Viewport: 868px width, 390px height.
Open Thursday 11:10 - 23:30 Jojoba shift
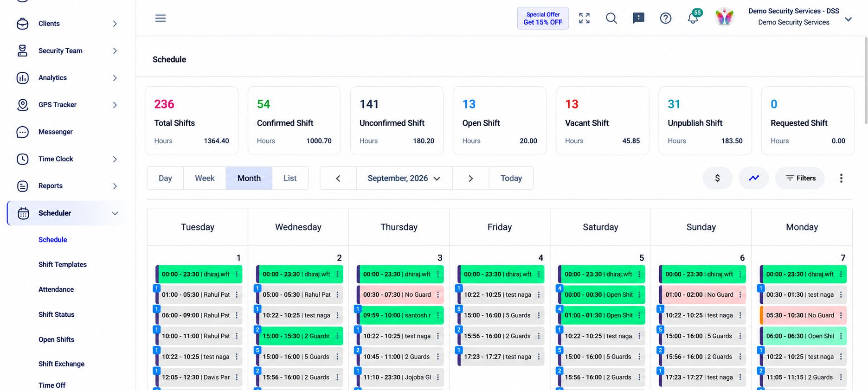(400, 377)
